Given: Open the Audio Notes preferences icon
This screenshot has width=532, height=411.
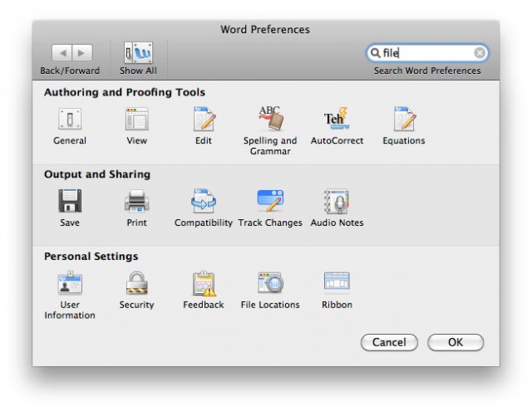Looking at the screenshot, I should (337, 201).
